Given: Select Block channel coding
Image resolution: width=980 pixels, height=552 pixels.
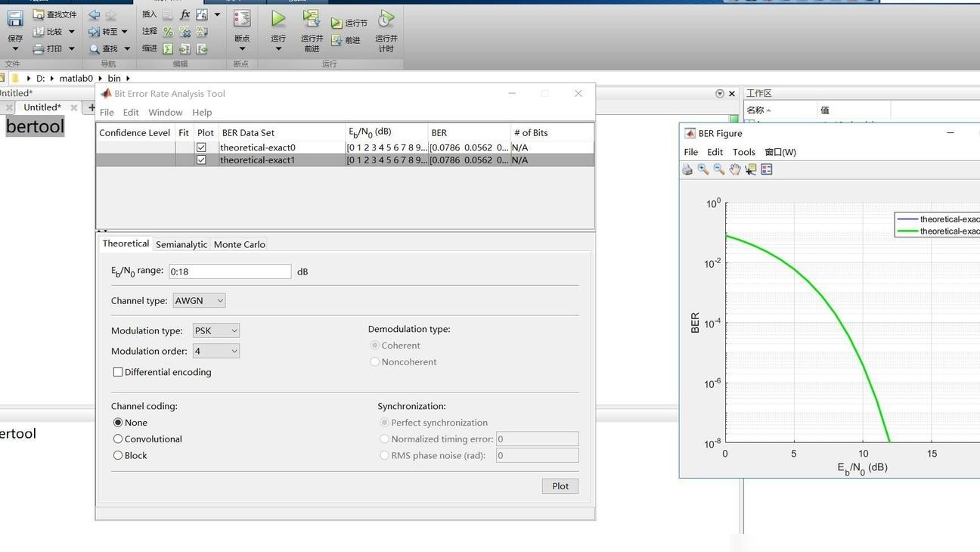Looking at the screenshot, I should (118, 456).
